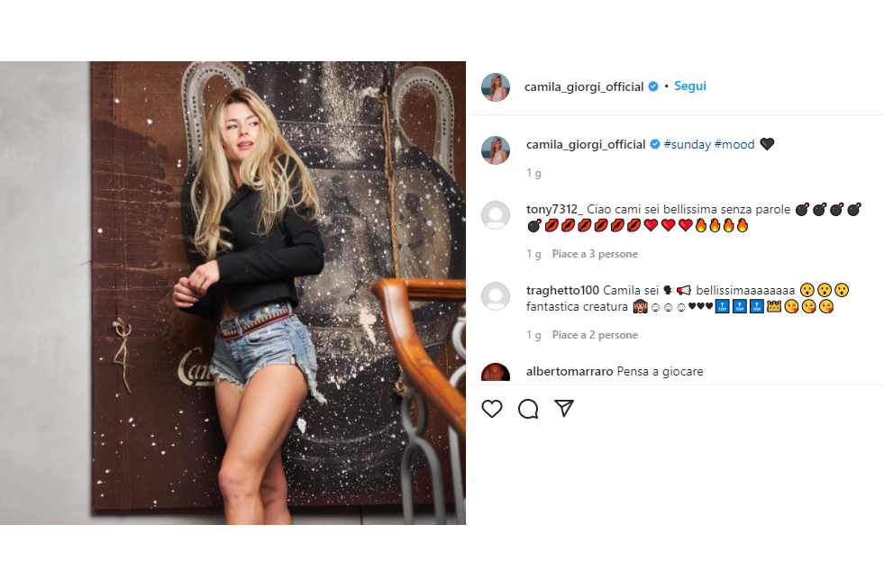Open the header camila_giorgi_official username

tap(584, 86)
